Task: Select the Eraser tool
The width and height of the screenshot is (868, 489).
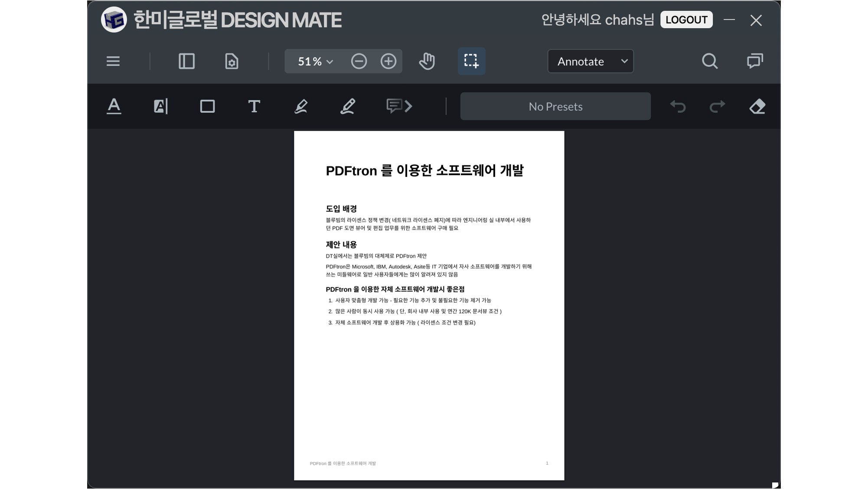Action: (x=757, y=106)
